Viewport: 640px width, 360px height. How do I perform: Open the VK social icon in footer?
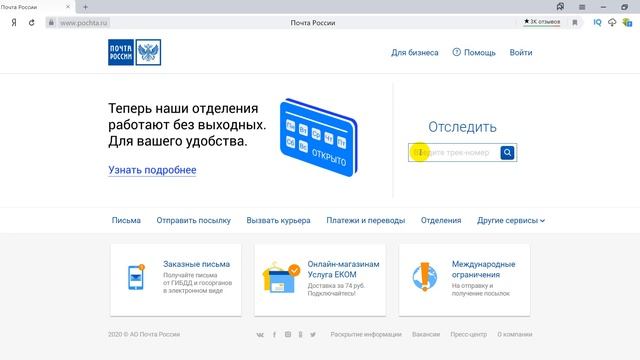pyautogui.click(x=260, y=335)
